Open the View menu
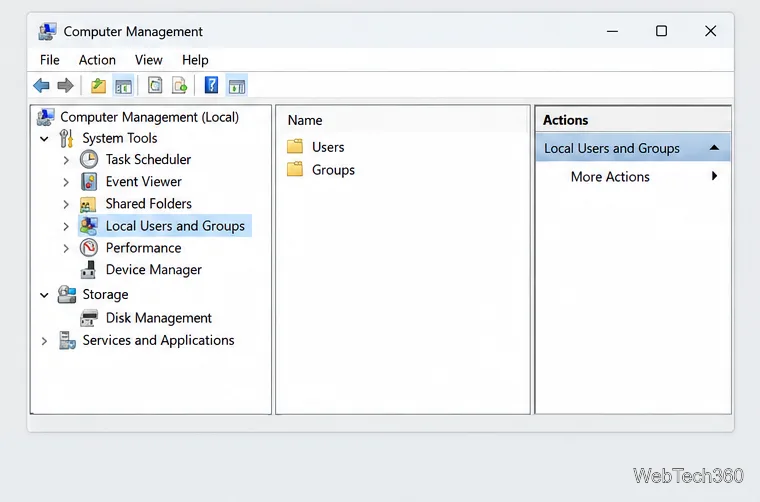Image resolution: width=760 pixels, height=502 pixels. 148,60
